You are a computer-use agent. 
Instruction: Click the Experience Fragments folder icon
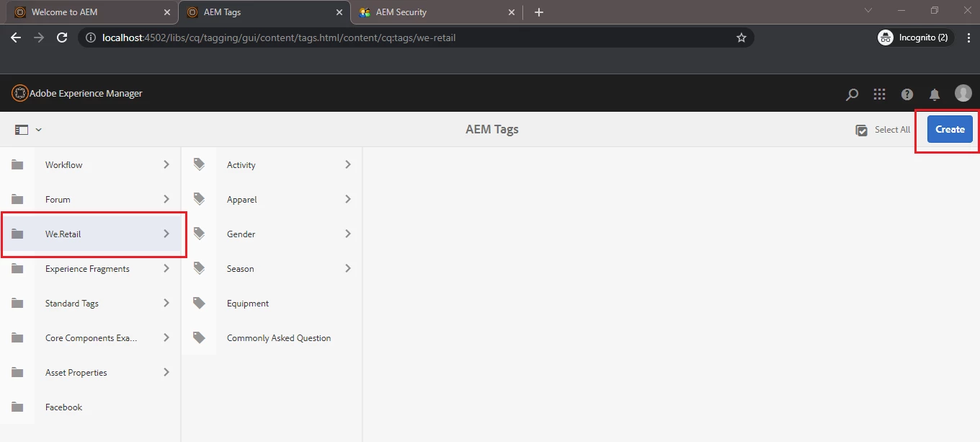pos(17,268)
